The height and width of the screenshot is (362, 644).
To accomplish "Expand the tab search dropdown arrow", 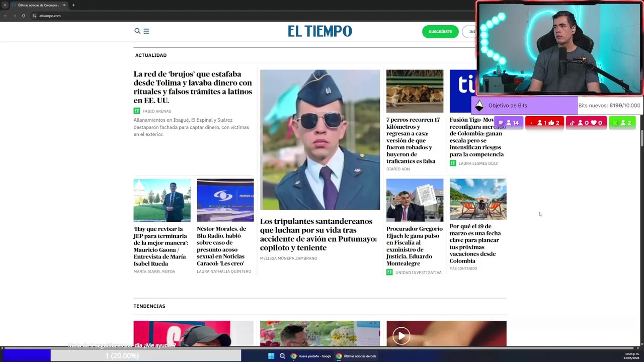I will pos(5,5).
